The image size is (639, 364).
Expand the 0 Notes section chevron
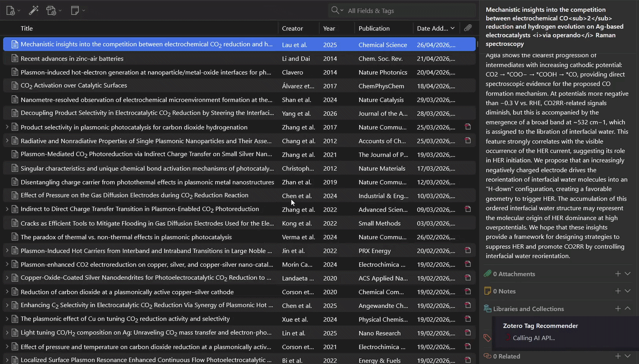coord(628,291)
